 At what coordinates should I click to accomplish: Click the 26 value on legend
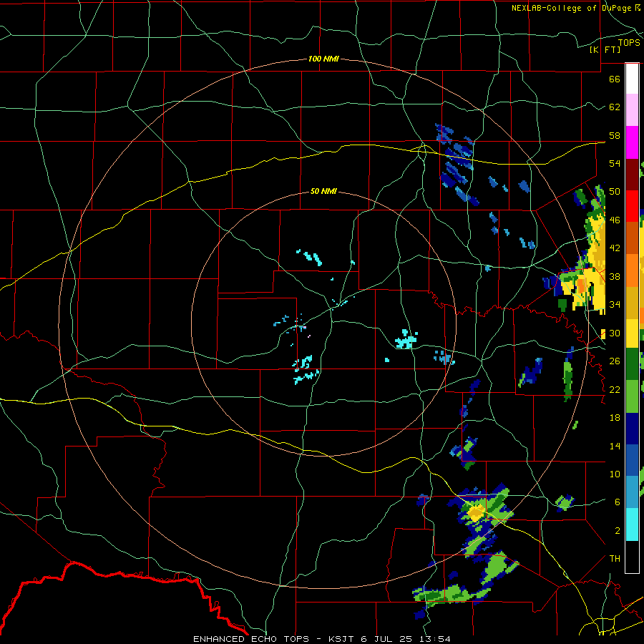tap(615, 361)
